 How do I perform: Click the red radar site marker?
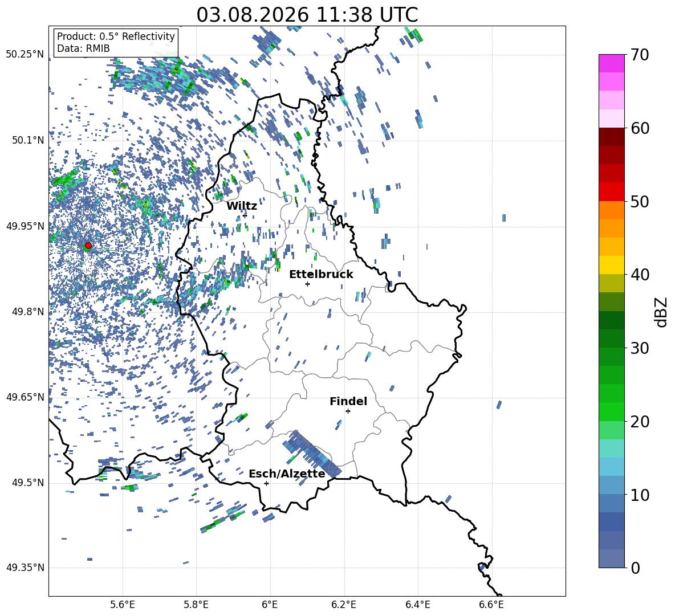[88, 246]
